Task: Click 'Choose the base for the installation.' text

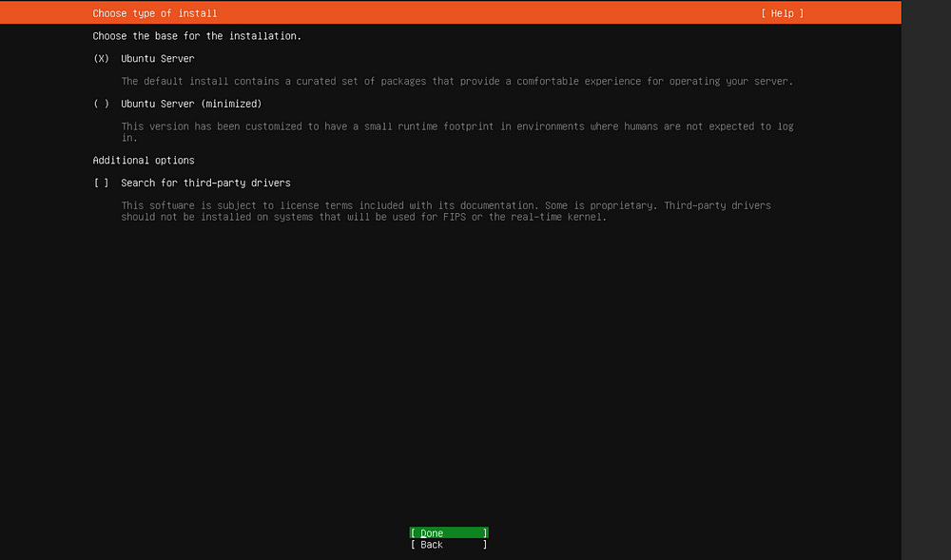Action: [197, 36]
